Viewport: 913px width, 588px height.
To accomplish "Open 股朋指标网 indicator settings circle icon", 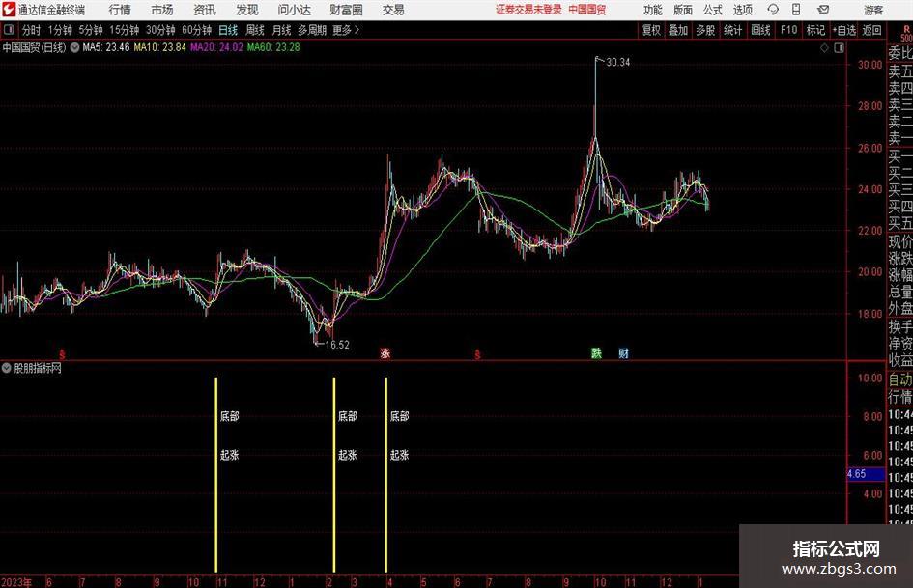I will [7, 368].
